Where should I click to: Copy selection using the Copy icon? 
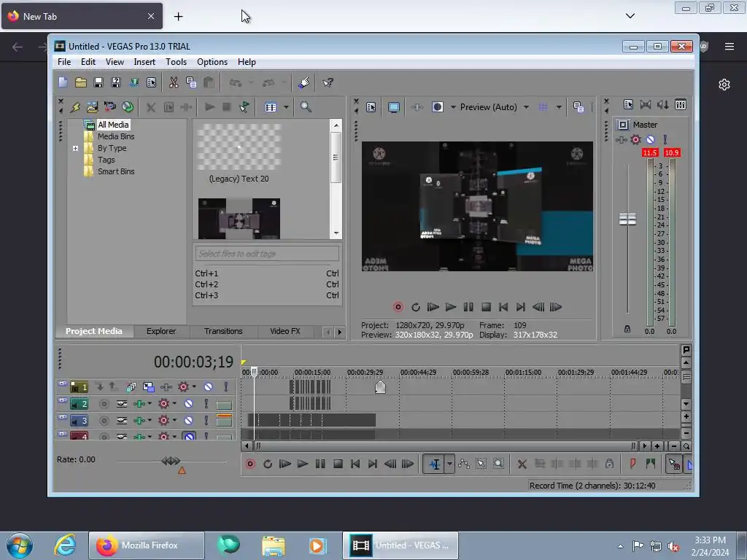(x=191, y=82)
